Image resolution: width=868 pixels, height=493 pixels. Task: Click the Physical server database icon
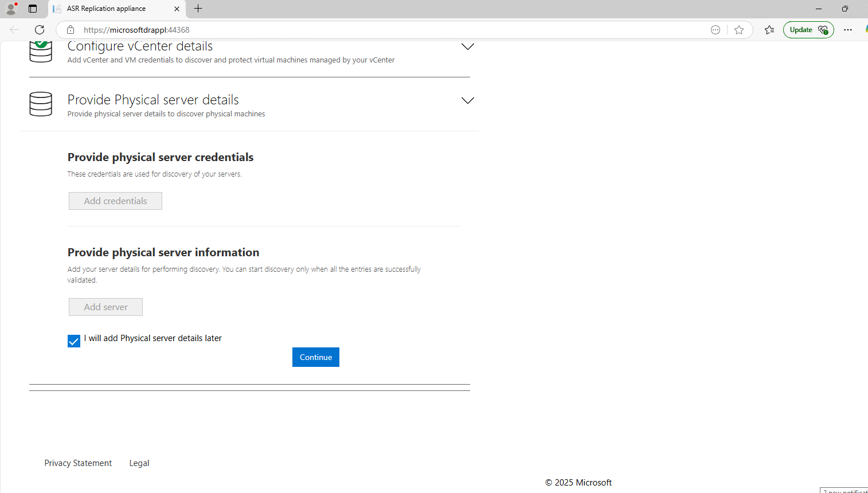pyautogui.click(x=41, y=104)
